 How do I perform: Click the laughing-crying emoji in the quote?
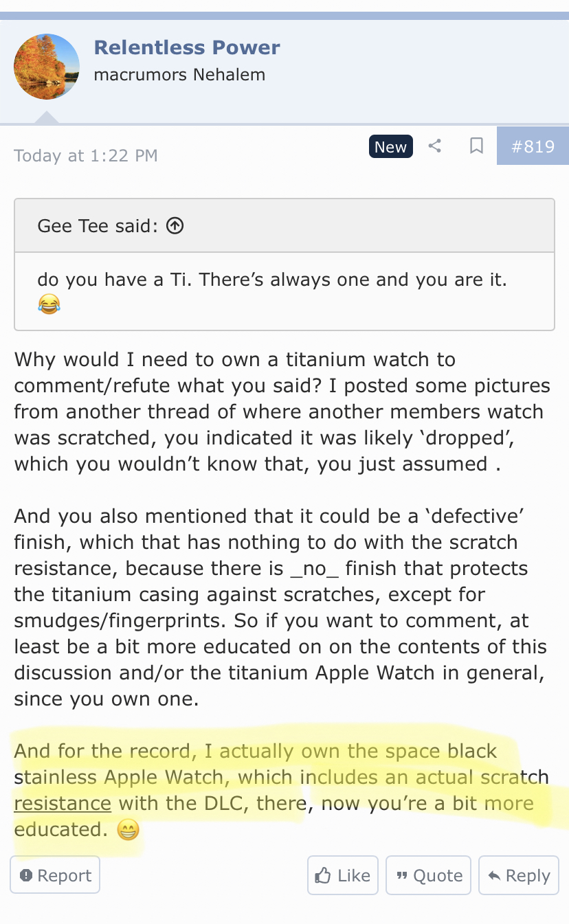49,304
